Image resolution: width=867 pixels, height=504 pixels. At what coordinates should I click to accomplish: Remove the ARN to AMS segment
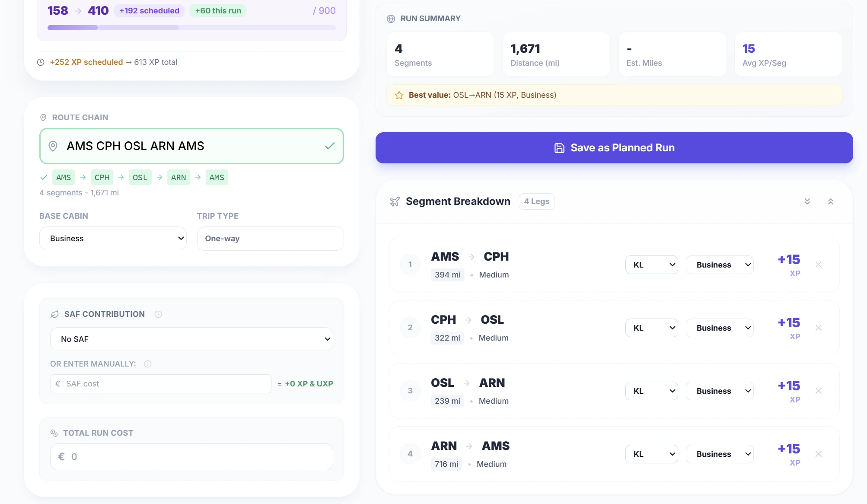pyautogui.click(x=819, y=454)
